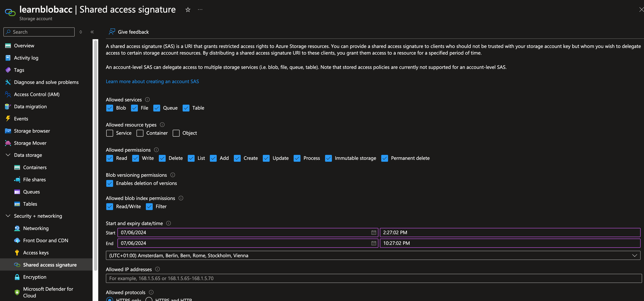
Task: Open Access keys in the sidebar
Action: (x=36, y=253)
